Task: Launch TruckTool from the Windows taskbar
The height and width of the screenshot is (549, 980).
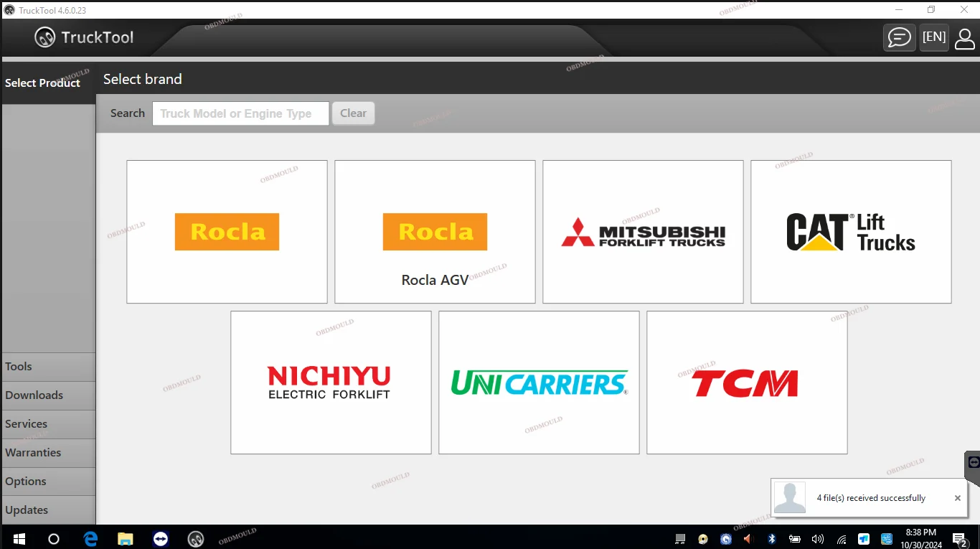Action: click(x=195, y=538)
